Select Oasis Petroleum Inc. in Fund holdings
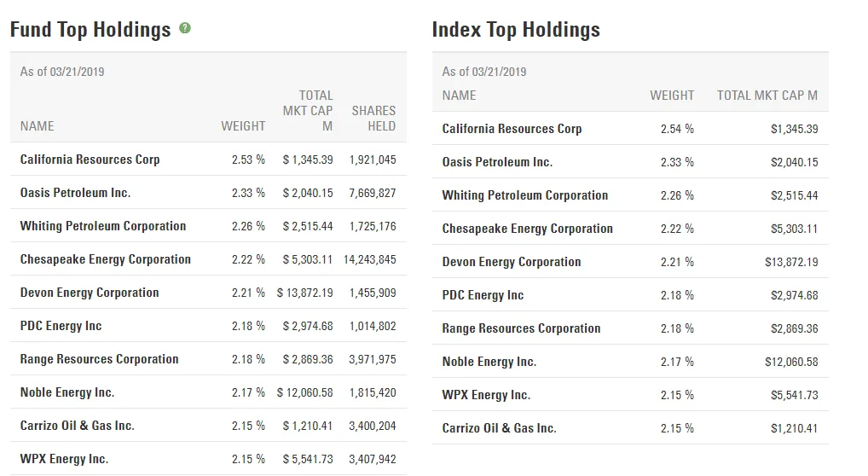Image resolution: width=868 pixels, height=476 pixels. click(x=75, y=193)
